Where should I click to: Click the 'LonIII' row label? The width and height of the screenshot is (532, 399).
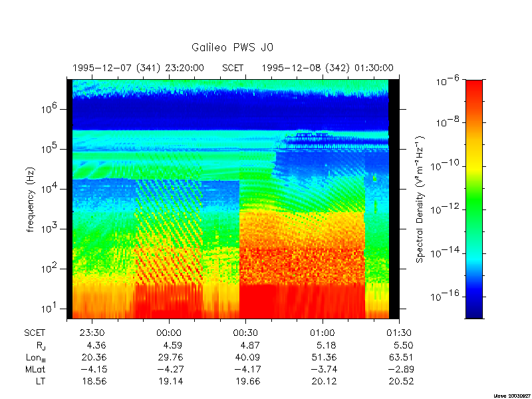click(x=36, y=358)
